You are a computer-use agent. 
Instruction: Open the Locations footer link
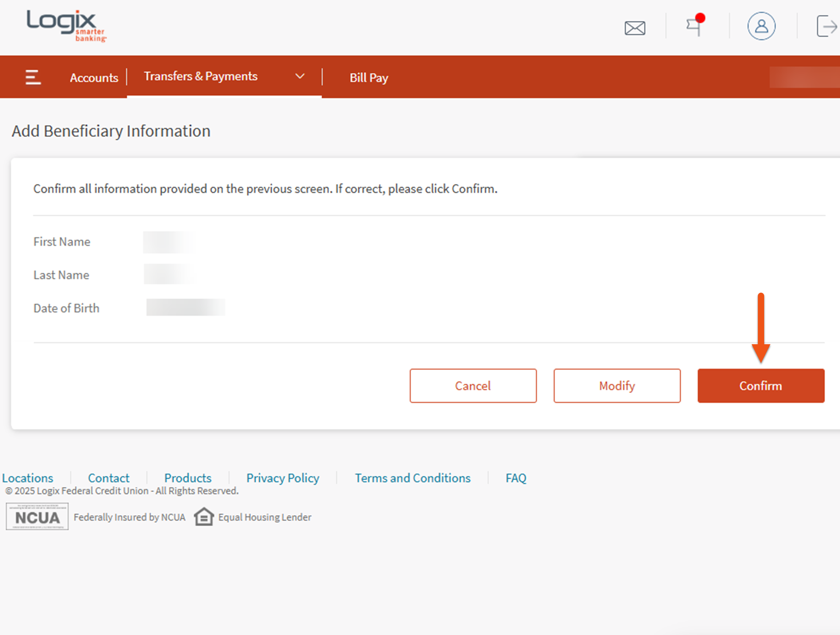coord(28,478)
